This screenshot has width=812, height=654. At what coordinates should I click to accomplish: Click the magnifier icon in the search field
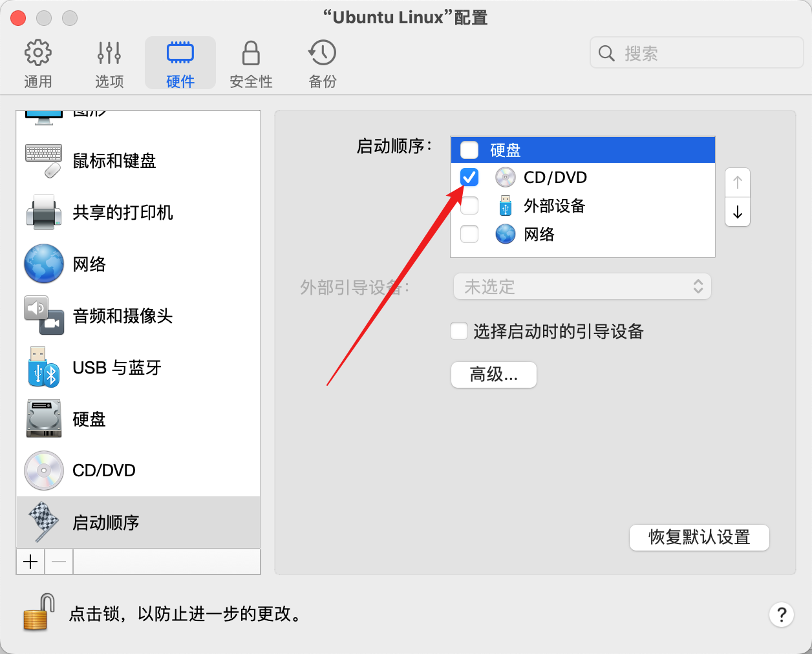click(x=606, y=53)
